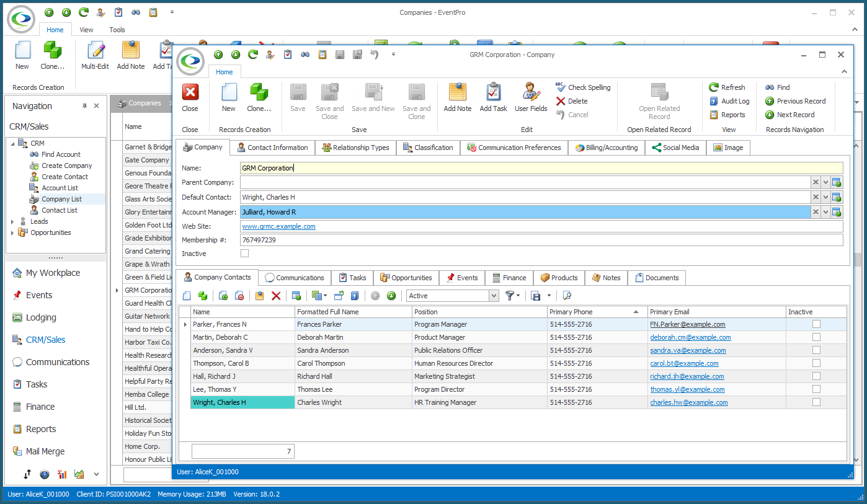Open Reports in the ribbon View group
The width and height of the screenshot is (867, 504).
[727, 115]
